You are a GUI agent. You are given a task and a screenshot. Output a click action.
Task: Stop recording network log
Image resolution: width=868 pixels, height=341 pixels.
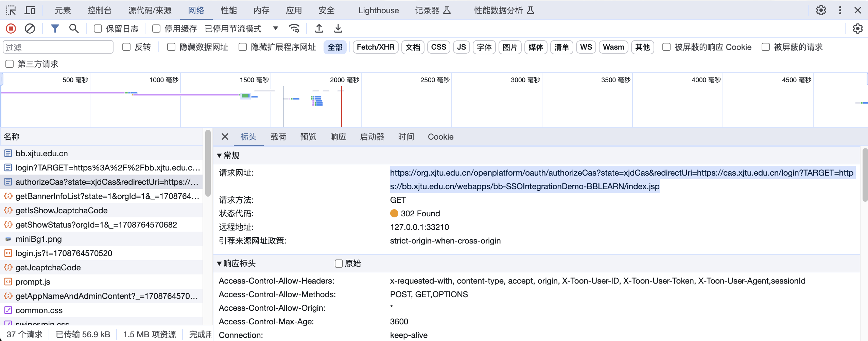[x=11, y=29]
